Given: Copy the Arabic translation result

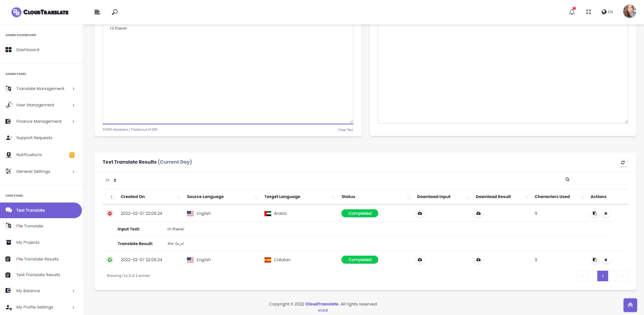Looking at the screenshot, I should point(595,213).
